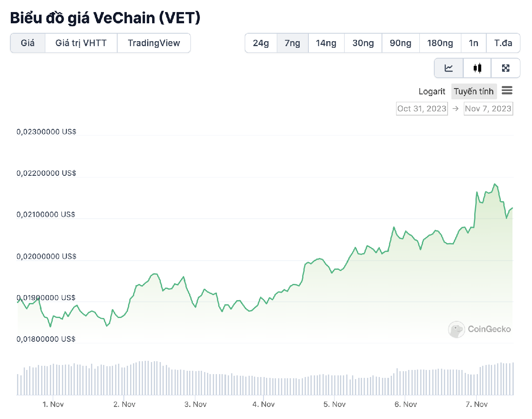Image resolution: width=532 pixels, height=419 pixels.
Task: Click the 0,02200000 US$ axis label
Action: pyautogui.click(x=47, y=173)
